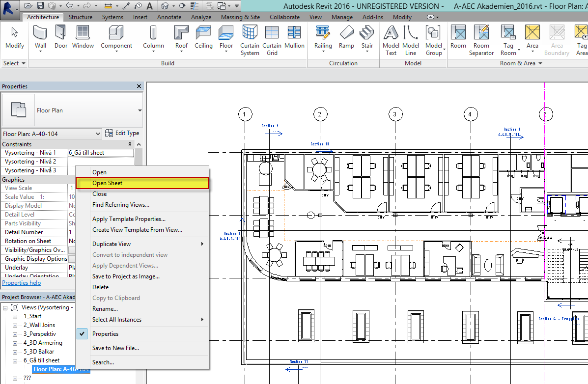Screen dimensions: 588x384
Task: Select the Room Separator tool
Action: point(481,40)
